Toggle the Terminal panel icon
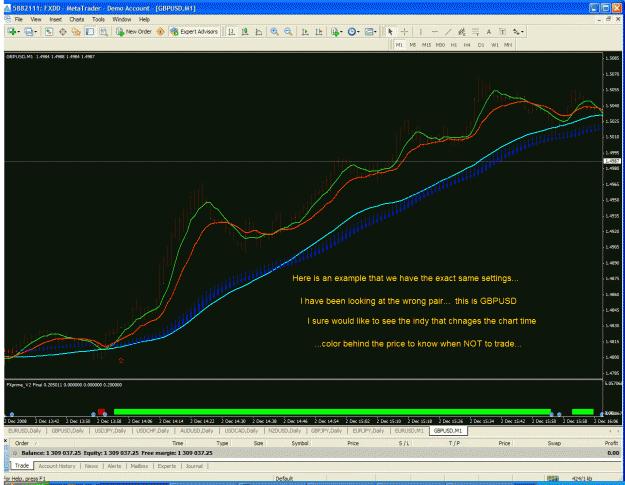This screenshot has width=625, height=485. tap(90, 31)
